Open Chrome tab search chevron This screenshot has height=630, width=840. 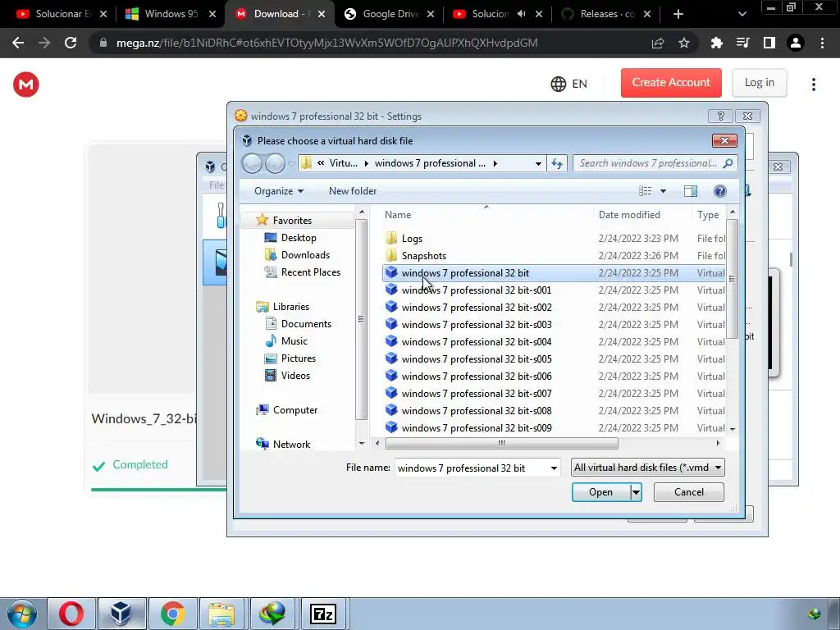(742, 14)
